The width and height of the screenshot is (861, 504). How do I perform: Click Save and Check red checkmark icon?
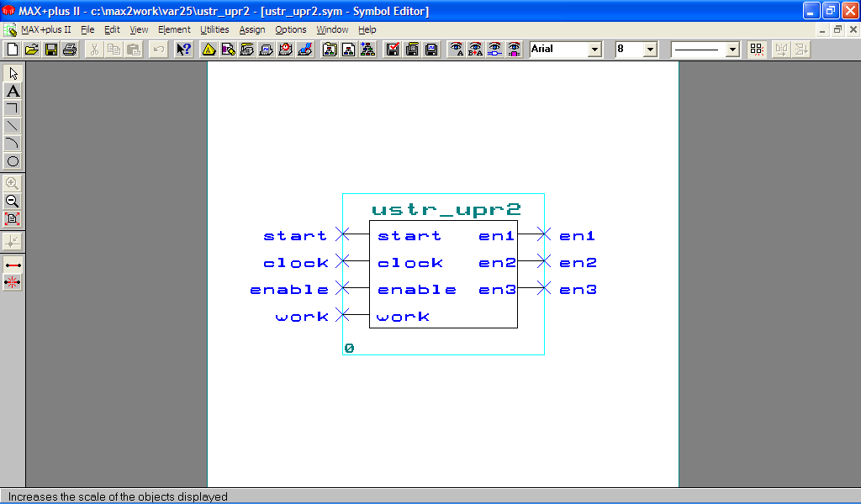click(393, 50)
